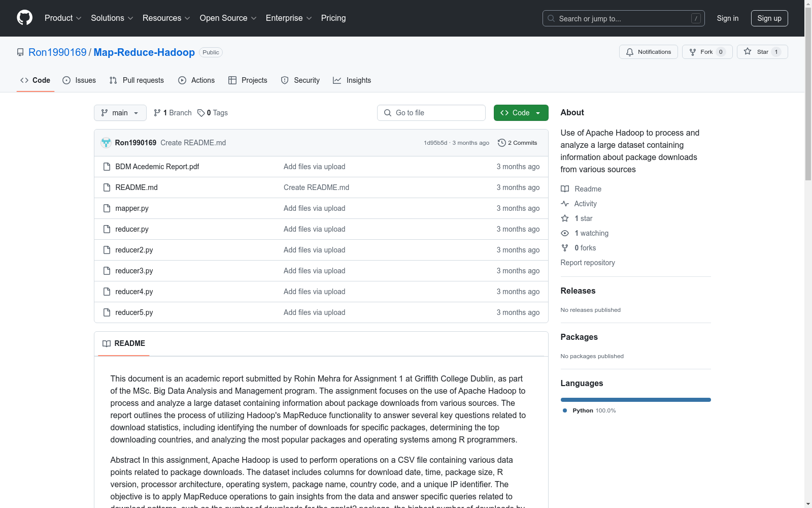The height and width of the screenshot is (508, 812).
Task: Open the BDM Acedemic Report.pdf file
Action: [157, 167]
